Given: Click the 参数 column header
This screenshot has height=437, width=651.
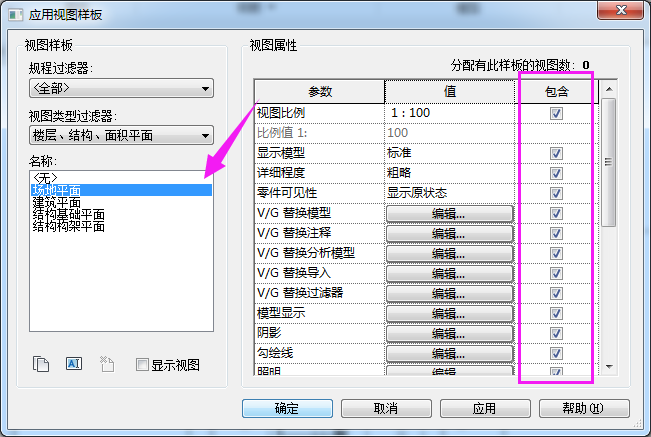Looking at the screenshot, I should coord(319,91).
